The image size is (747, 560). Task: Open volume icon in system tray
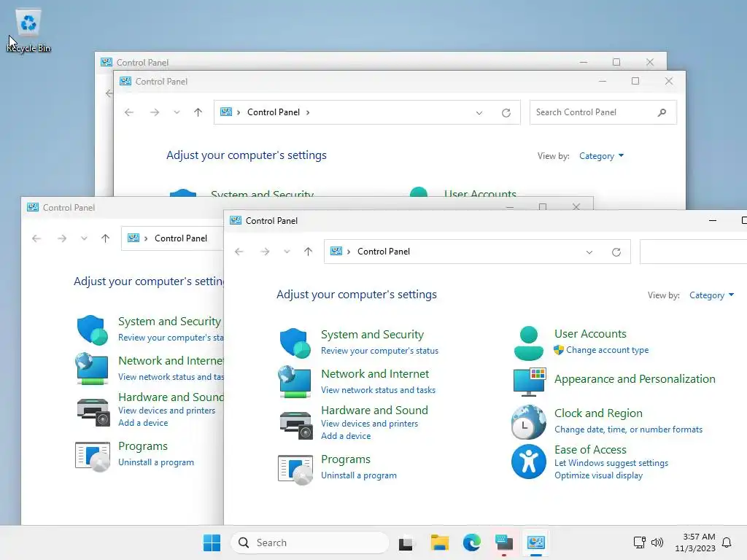pos(657,542)
